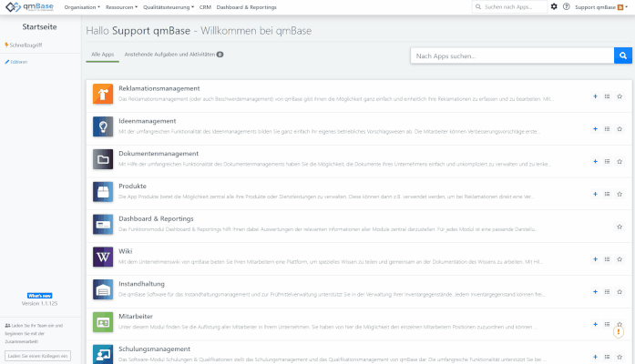Open Dashboard & Reportings in top navigation

[x=247, y=7]
